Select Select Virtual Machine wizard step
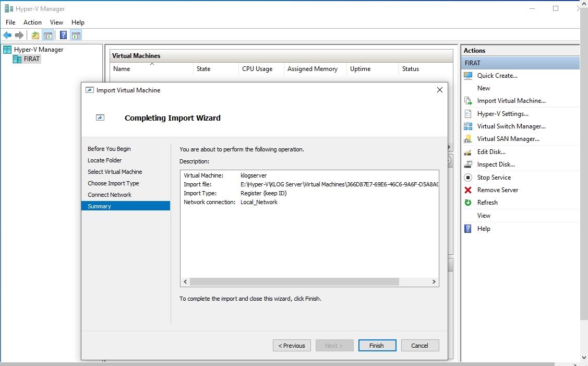This screenshot has height=366, width=588. click(115, 172)
